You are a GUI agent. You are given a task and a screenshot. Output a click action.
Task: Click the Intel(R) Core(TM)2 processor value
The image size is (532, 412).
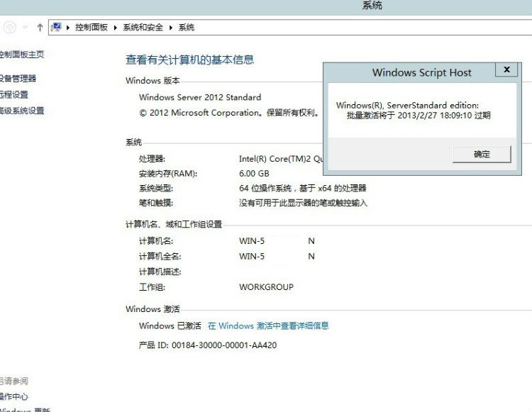(x=281, y=159)
